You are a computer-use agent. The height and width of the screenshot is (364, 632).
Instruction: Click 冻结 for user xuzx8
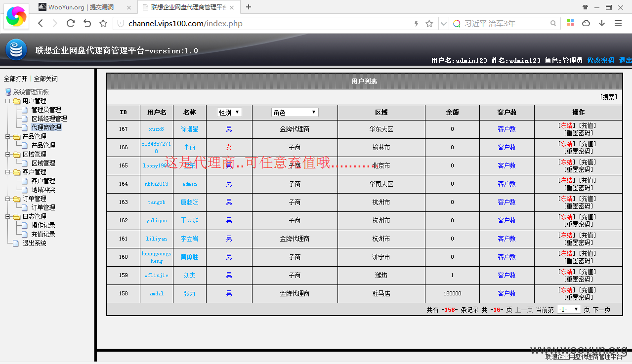point(567,125)
